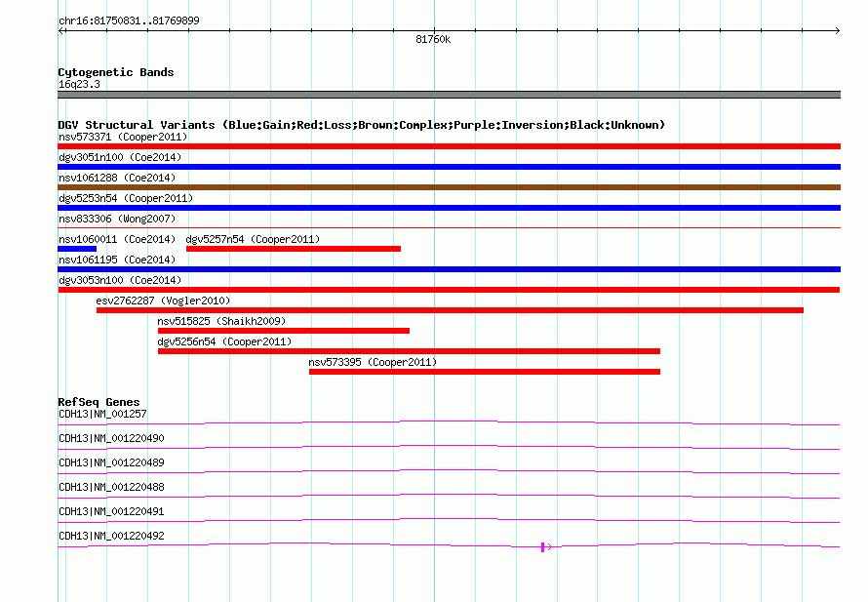The height and width of the screenshot is (602, 868).
Task: Open gene label CDH13|NM_001220491
Action: (111, 511)
